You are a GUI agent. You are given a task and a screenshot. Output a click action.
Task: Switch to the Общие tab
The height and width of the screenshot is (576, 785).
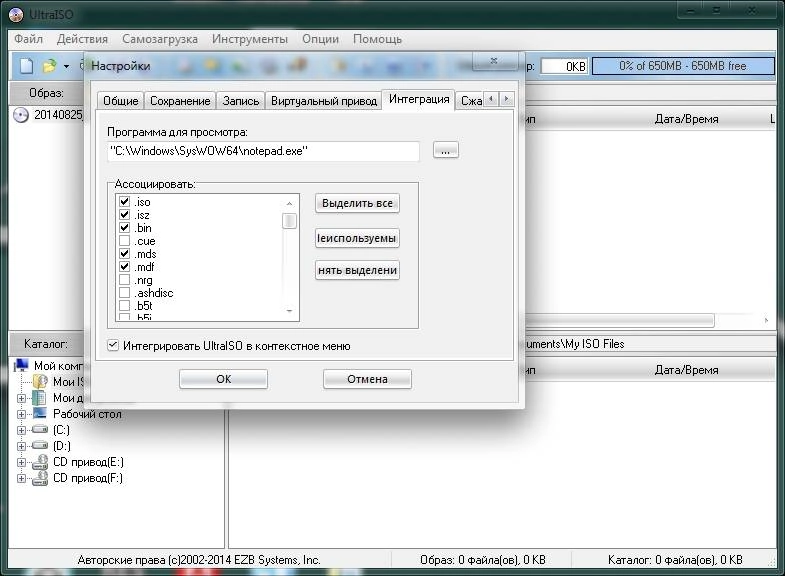tap(120, 101)
